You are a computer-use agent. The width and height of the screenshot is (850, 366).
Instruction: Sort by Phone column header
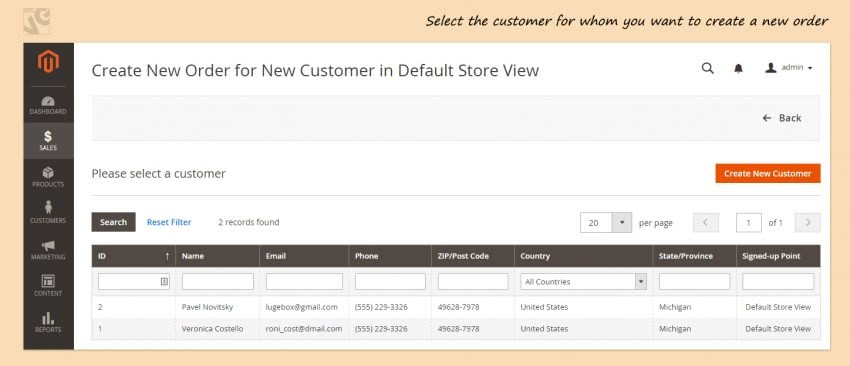pyautogui.click(x=390, y=256)
